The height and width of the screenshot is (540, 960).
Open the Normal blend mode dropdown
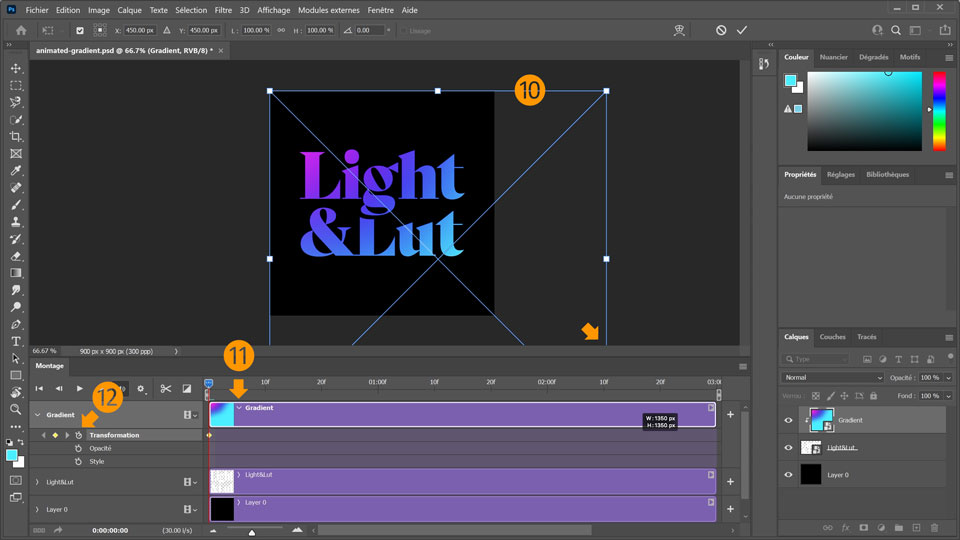(832, 378)
